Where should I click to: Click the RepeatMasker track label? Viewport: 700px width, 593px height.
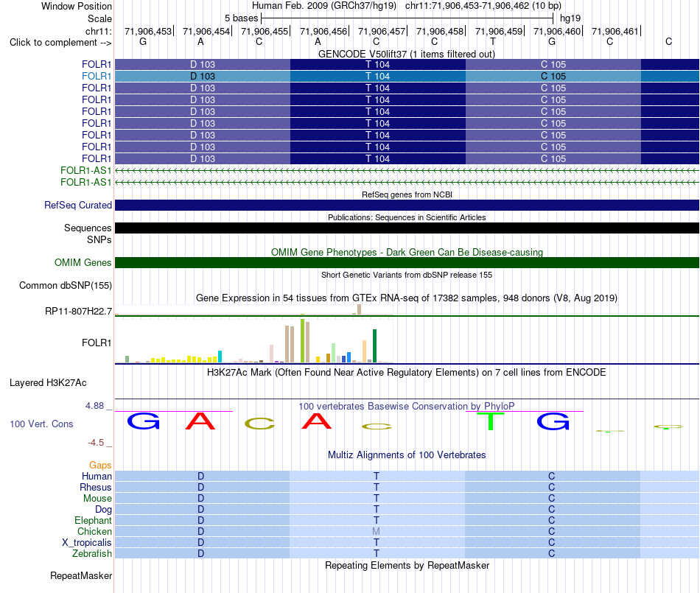pyautogui.click(x=81, y=575)
